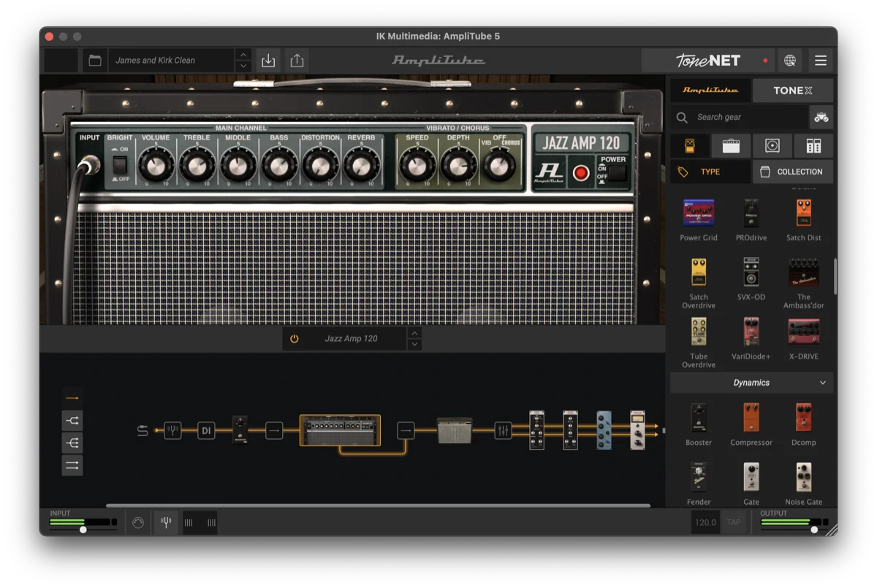Select the single serial chain routing
The image size is (877, 588).
[x=72, y=398]
